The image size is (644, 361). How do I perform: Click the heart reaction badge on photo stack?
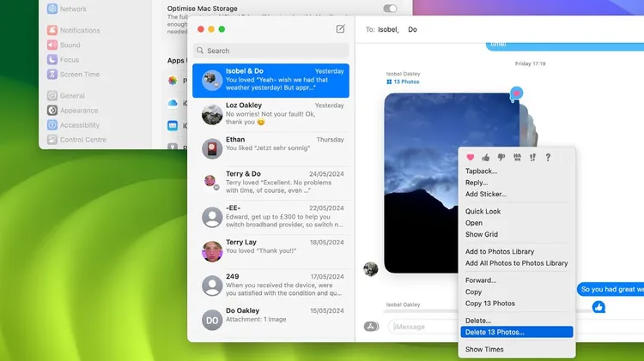[x=516, y=93]
